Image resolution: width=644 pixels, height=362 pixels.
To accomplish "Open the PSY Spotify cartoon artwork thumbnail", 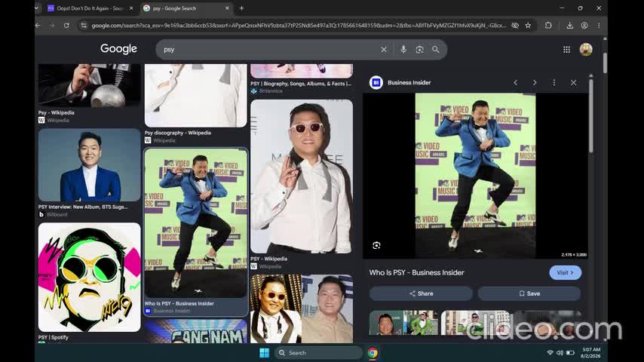I will [89, 278].
